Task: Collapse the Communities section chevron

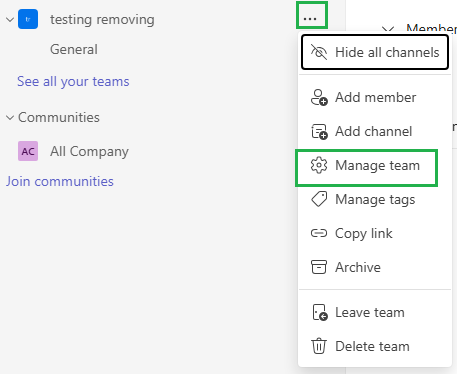Action: pyautogui.click(x=10, y=117)
